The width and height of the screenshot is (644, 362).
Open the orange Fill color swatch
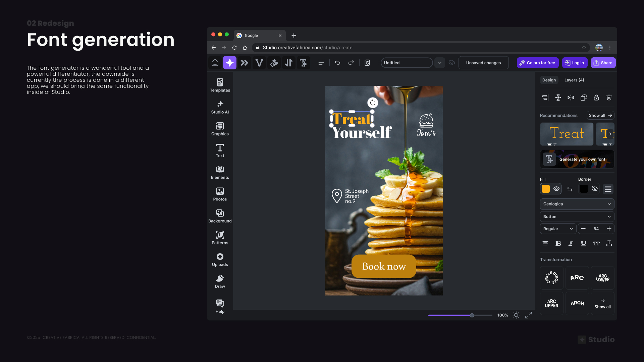click(x=545, y=189)
